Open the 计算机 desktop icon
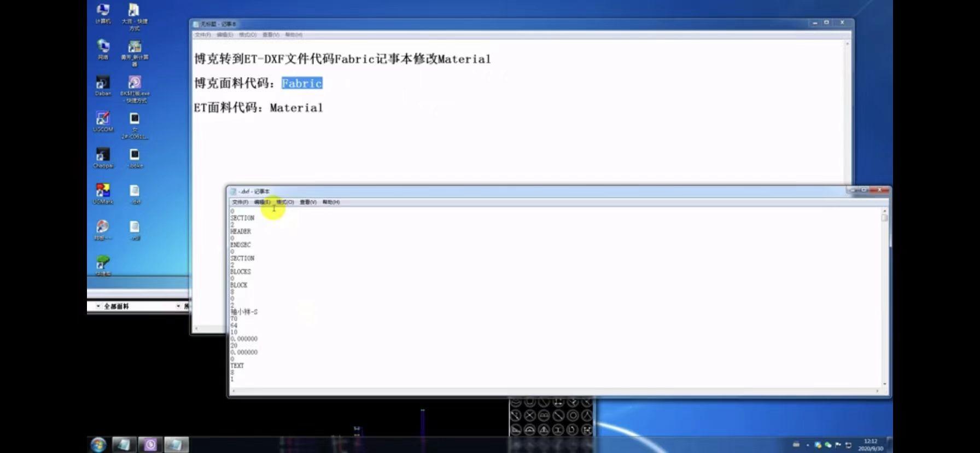The image size is (980, 453). point(102,13)
